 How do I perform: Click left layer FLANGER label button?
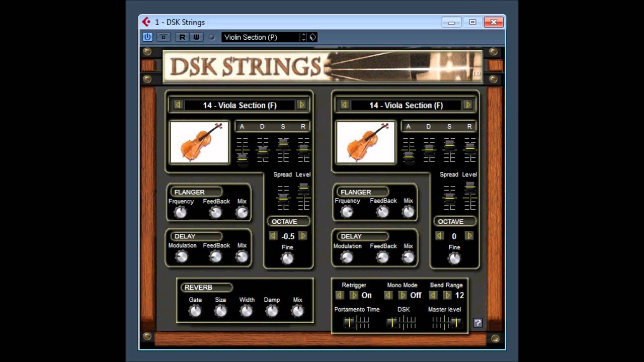pyautogui.click(x=196, y=192)
